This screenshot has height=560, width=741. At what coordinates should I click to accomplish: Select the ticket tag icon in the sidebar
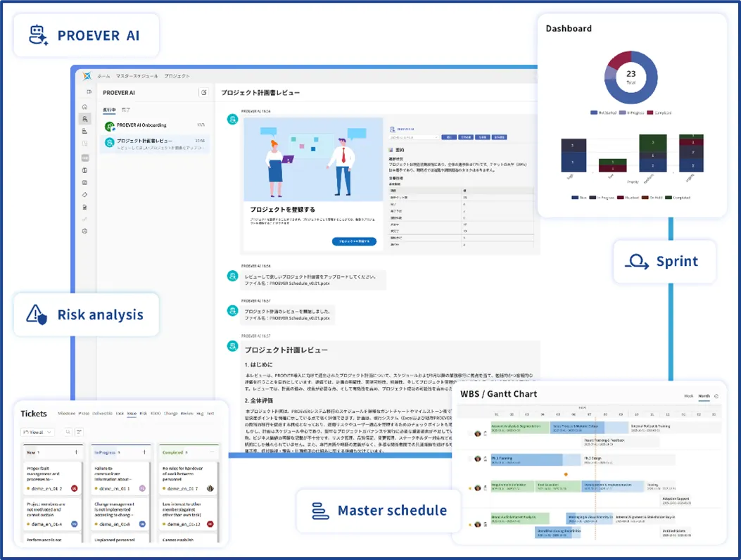coord(84,195)
